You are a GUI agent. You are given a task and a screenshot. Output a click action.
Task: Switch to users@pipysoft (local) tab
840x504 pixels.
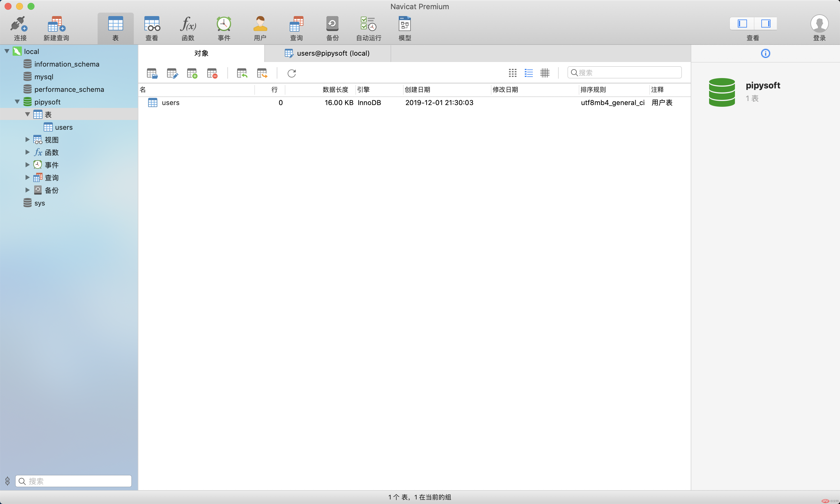[x=328, y=53]
